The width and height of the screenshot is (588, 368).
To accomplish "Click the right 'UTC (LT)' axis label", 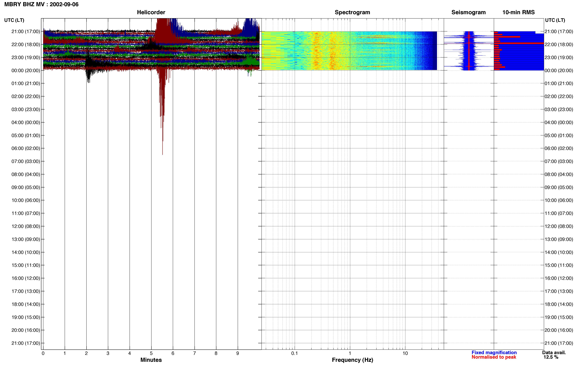I will click(555, 20).
